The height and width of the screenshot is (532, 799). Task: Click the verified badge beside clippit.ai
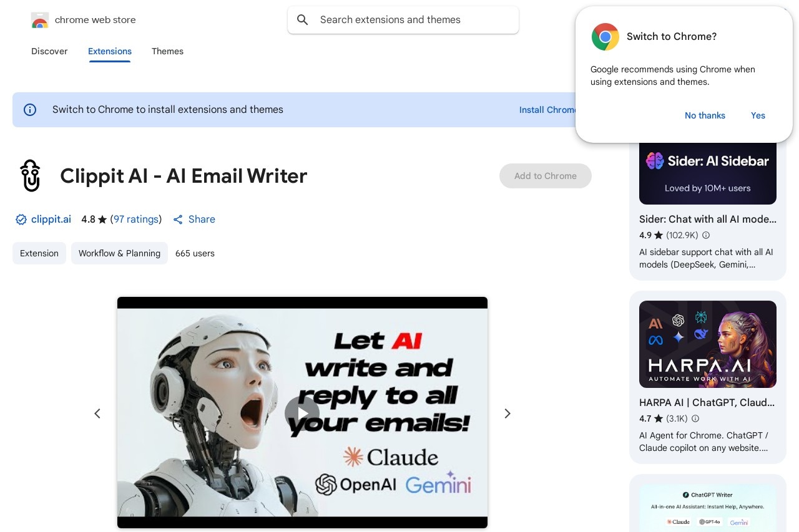21,220
